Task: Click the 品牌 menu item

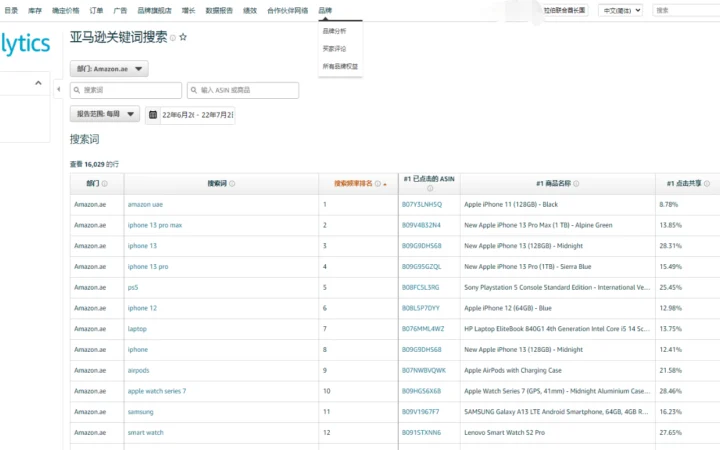Action: (325, 10)
